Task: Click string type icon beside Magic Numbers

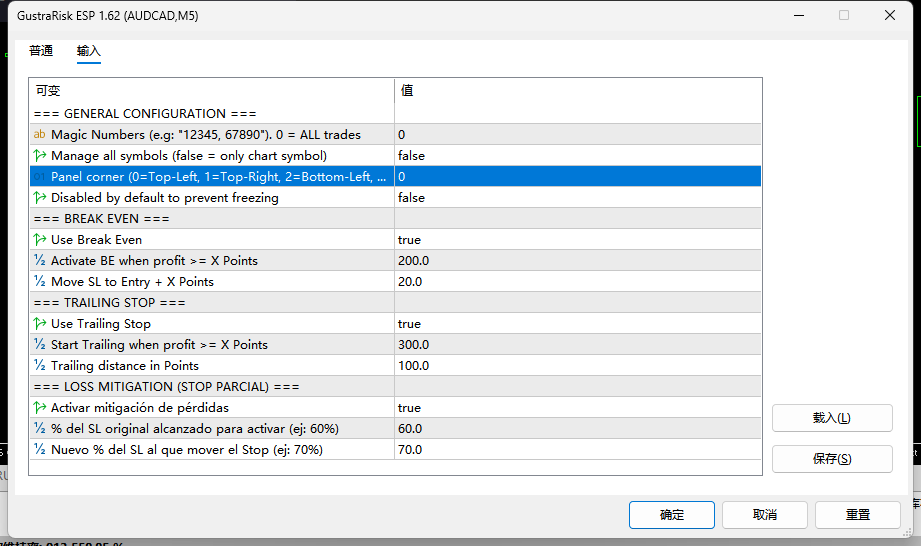Action: (x=39, y=134)
